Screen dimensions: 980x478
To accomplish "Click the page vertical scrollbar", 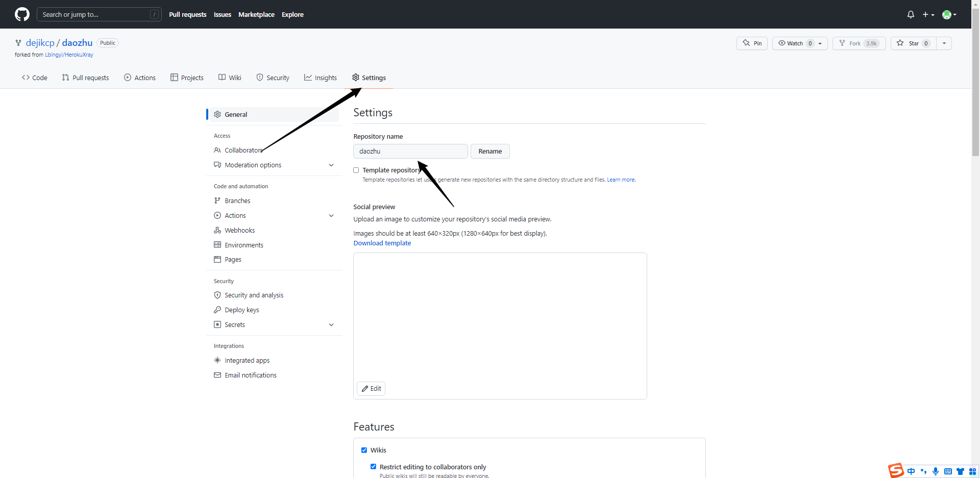I will pos(975,82).
